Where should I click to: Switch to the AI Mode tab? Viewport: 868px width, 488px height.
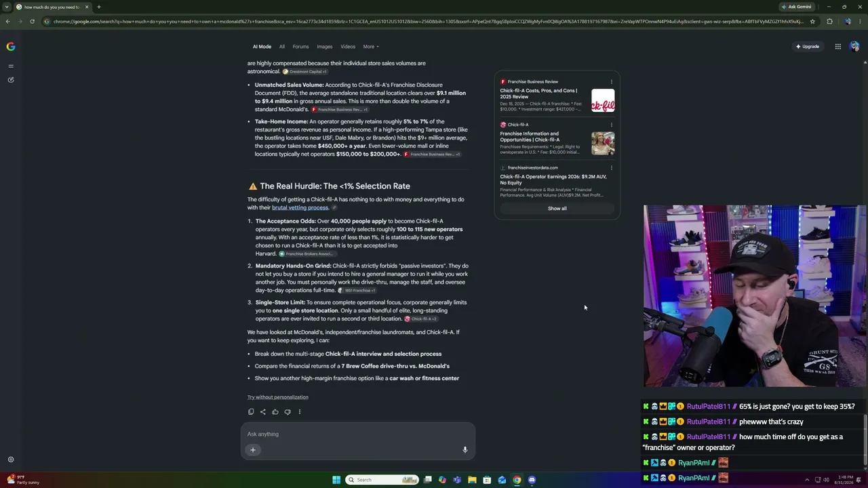[x=262, y=47]
